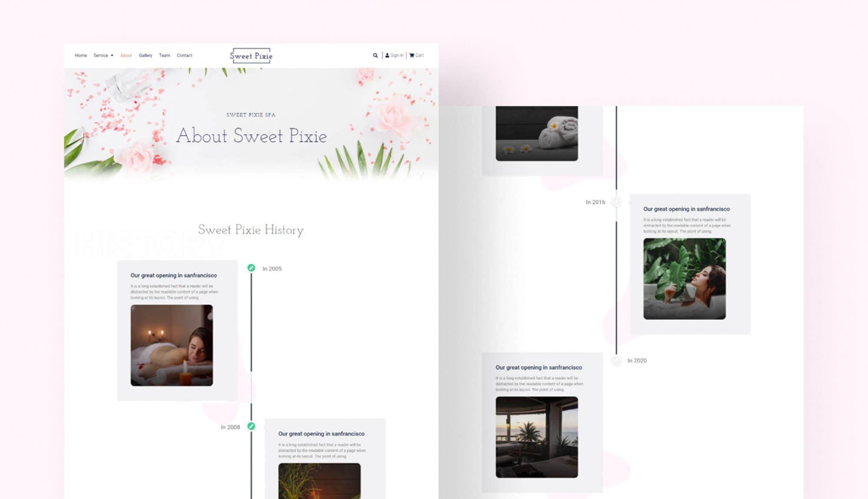The width and height of the screenshot is (868, 499).
Task: Navigate to the Team page
Action: click(x=164, y=56)
